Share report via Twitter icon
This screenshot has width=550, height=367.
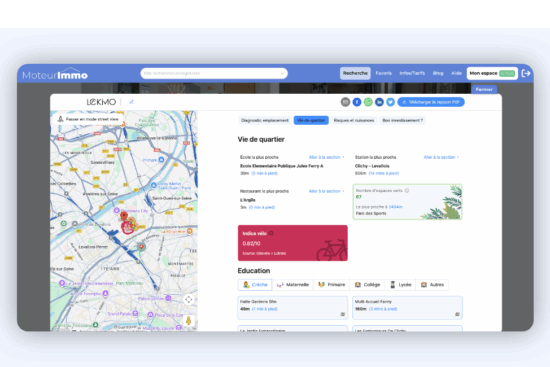390,102
